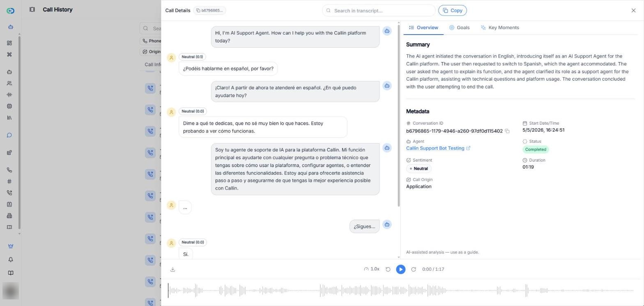
Task: Open the ticket icon in the sidebar
Action: 9,227
